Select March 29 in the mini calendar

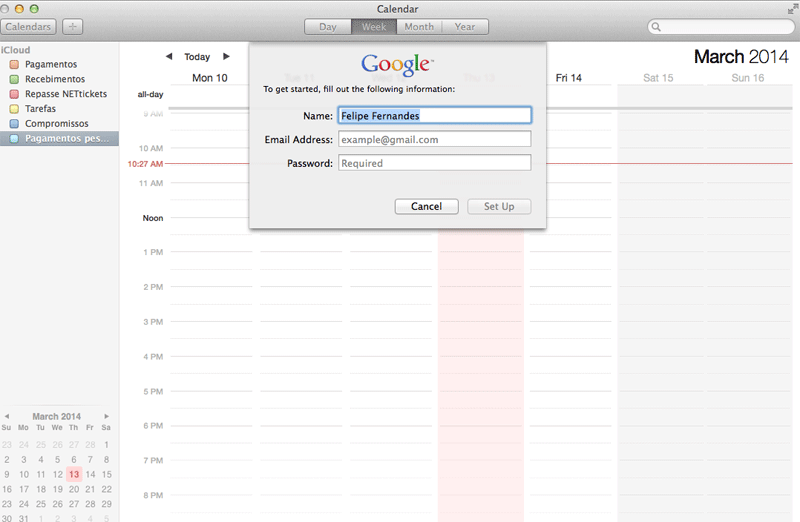point(106,504)
